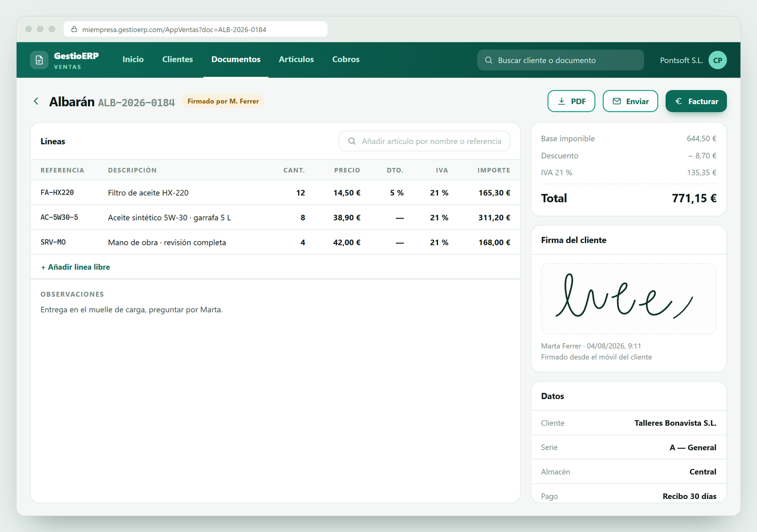Open the Inicio menu
This screenshot has width=757, height=532.
133,60
